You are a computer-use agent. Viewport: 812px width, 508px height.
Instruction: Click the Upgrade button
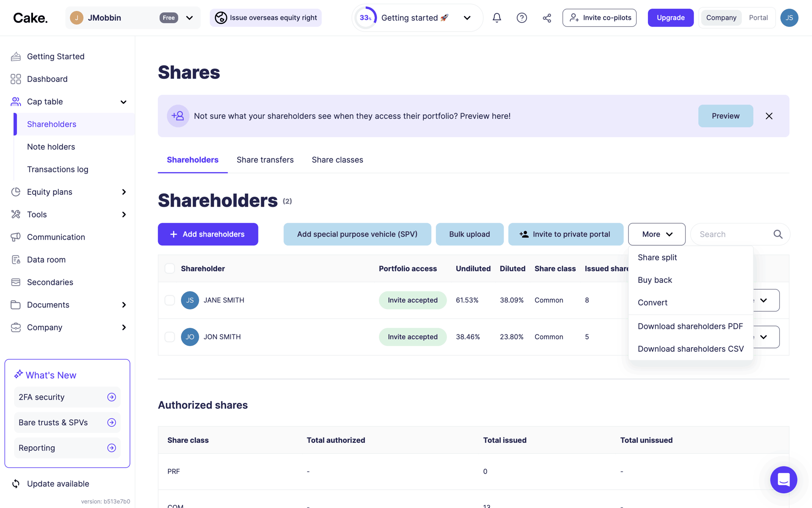pyautogui.click(x=670, y=18)
